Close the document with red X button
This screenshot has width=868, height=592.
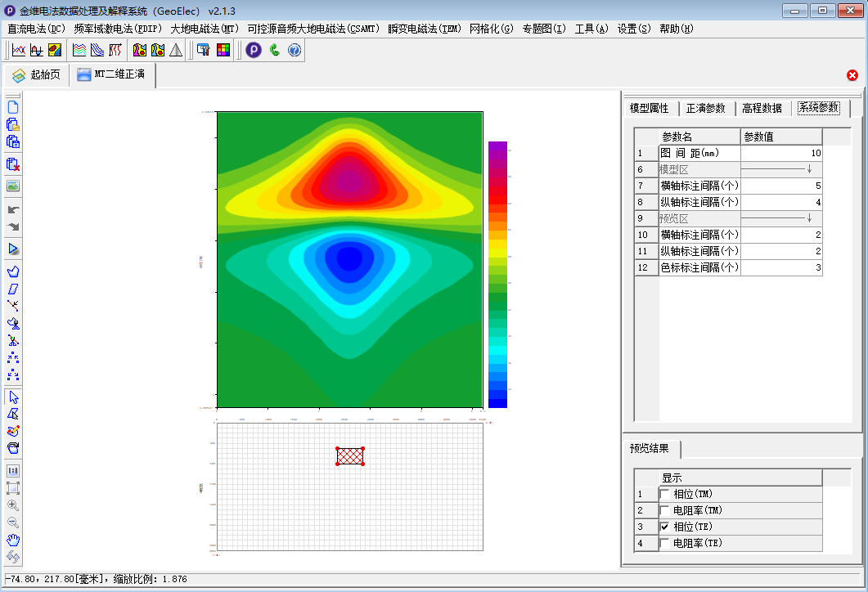coord(852,75)
